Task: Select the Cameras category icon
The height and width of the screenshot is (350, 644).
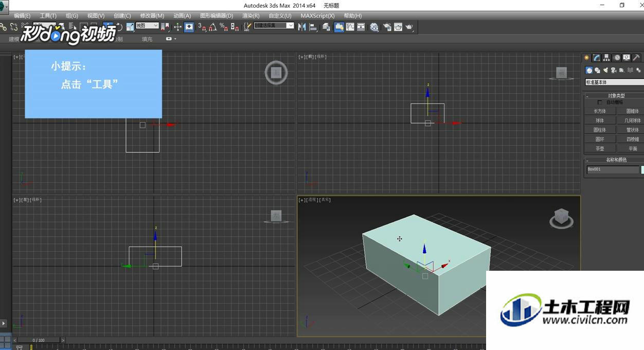Action: click(x=614, y=70)
